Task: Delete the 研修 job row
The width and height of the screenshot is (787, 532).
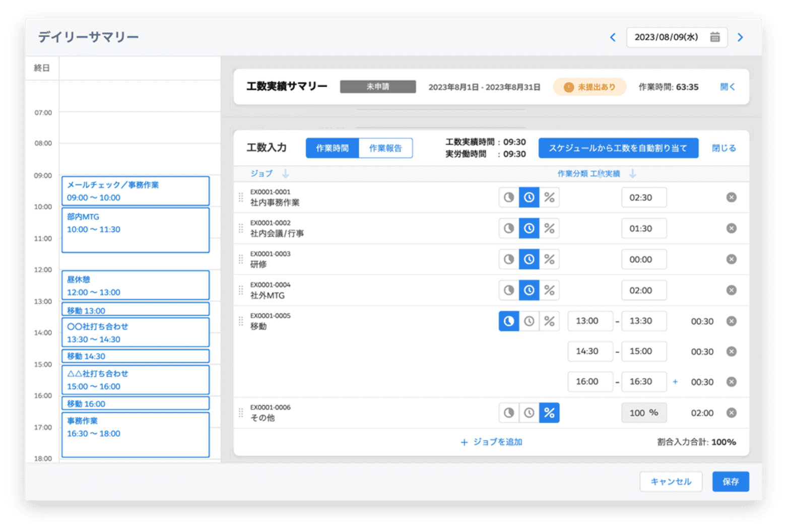Action: pyautogui.click(x=731, y=259)
